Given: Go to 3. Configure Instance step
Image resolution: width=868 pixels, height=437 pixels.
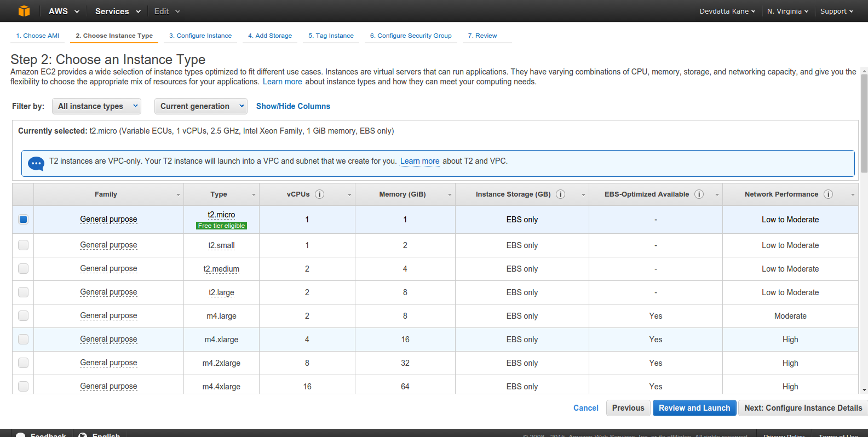Looking at the screenshot, I should (x=200, y=36).
